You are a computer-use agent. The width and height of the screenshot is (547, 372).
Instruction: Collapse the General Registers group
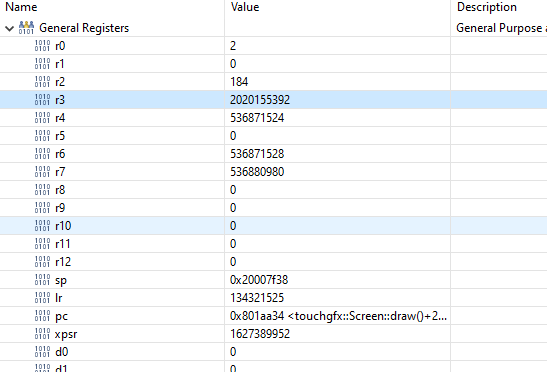click(x=9, y=28)
